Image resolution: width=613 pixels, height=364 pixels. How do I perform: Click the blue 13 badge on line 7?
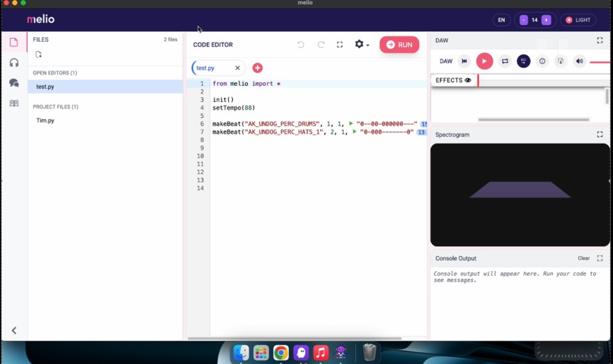pyautogui.click(x=421, y=132)
